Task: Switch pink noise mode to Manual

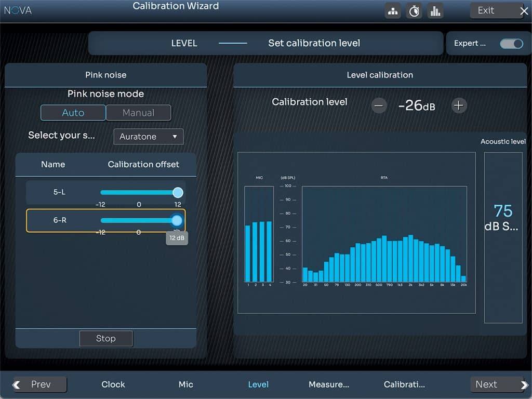Action: point(138,113)
